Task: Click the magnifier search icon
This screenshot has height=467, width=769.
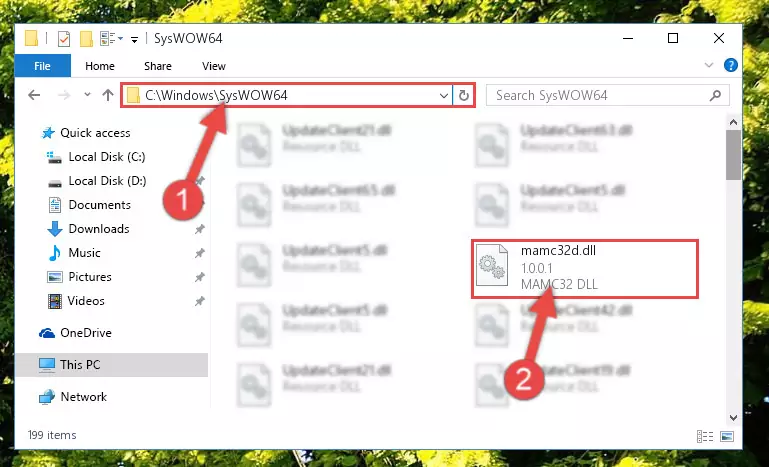Action: click(x=715, y=95)
